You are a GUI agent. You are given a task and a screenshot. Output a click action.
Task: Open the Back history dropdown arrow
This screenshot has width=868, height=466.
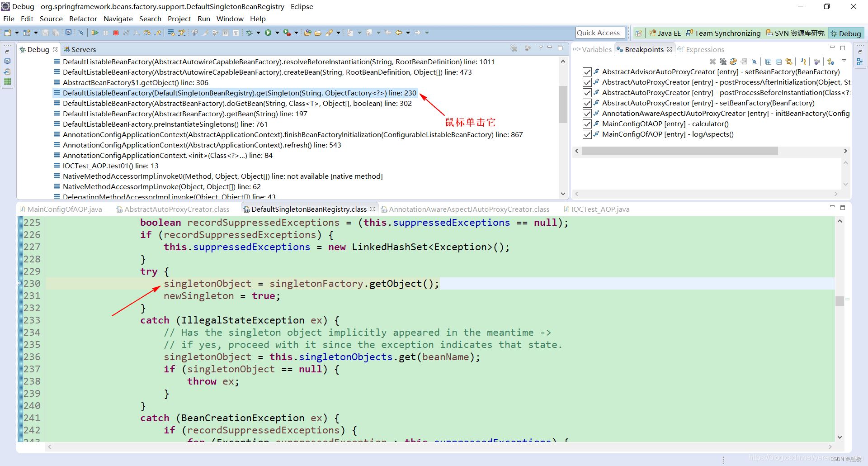pos(408,33)
